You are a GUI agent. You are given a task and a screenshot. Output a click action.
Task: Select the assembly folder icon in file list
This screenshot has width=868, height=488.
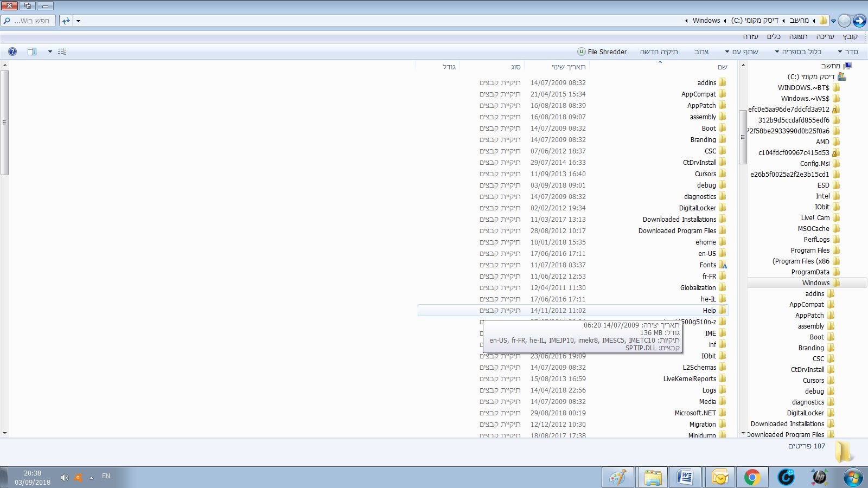click(x=723, y=117)
